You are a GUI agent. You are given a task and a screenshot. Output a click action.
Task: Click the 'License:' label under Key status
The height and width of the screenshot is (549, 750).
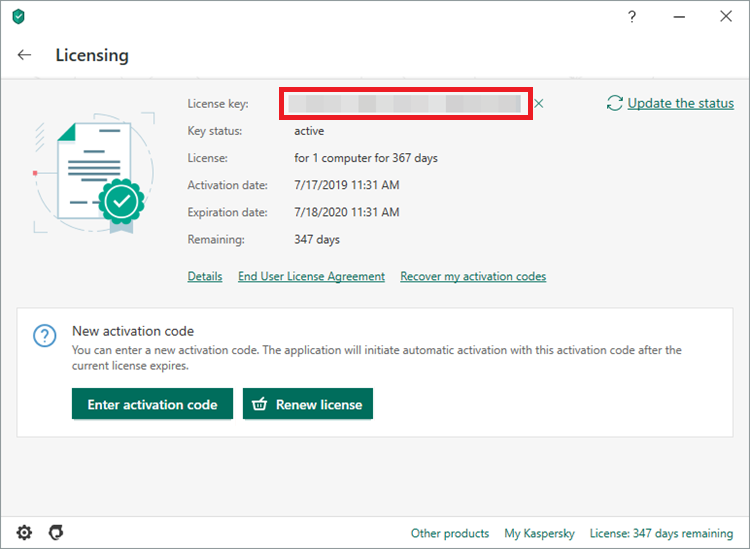[x=208, y=158]
